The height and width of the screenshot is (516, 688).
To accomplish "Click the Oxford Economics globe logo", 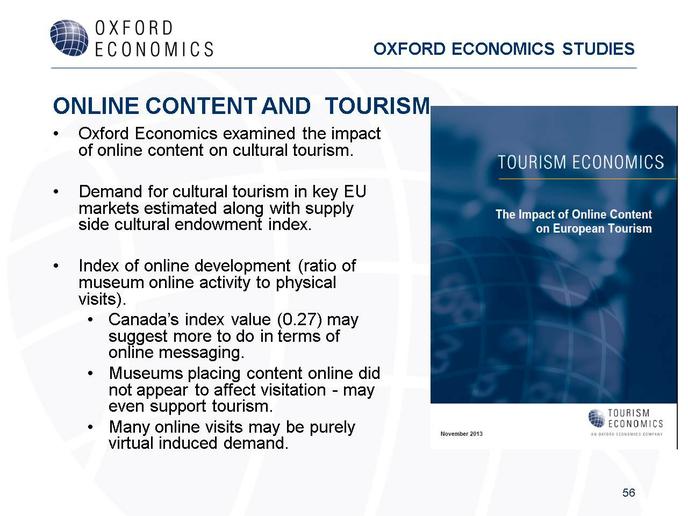I will pos(69,38).
